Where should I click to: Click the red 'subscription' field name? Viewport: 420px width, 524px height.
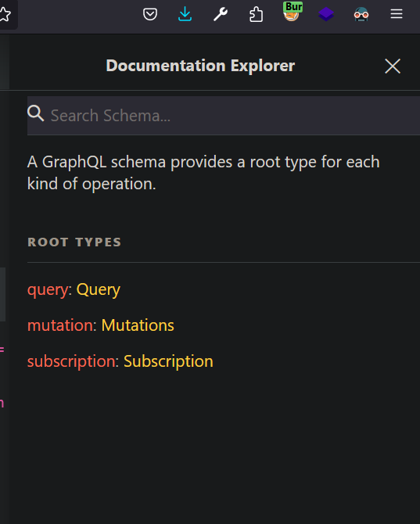71,361
